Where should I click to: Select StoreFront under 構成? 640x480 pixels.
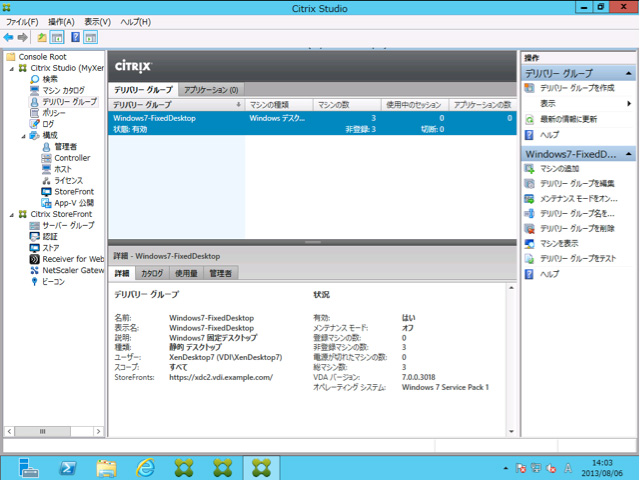point(74,191)
